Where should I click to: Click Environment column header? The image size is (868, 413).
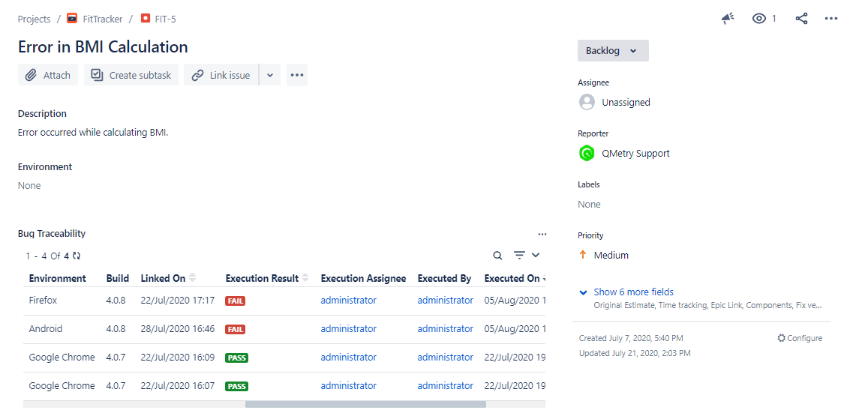pyautogui.click(x=58, y=278)
